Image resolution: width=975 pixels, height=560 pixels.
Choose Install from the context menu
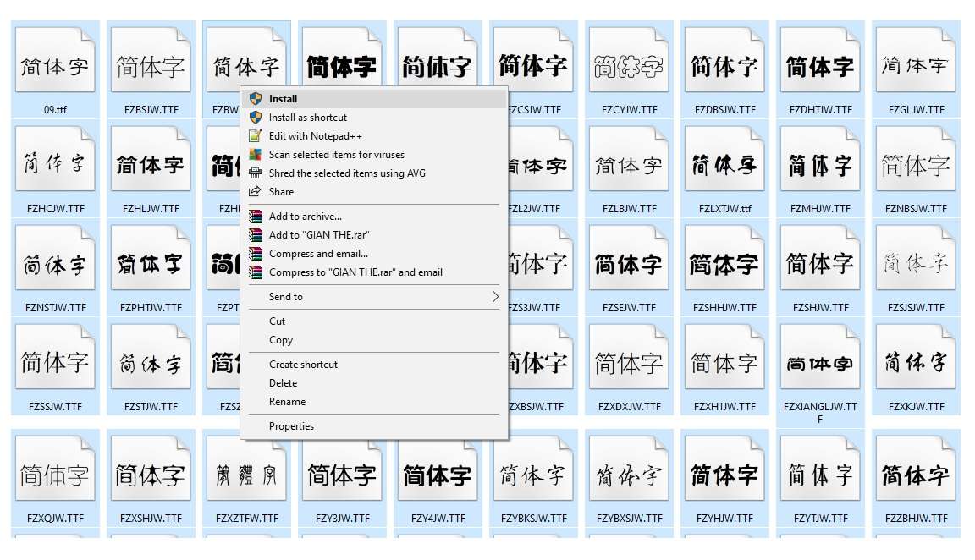pyautogui.click(x=374, y=99)
